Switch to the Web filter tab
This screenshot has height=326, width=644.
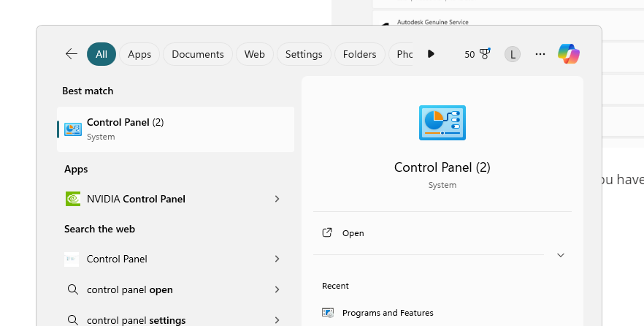(255, 54)
